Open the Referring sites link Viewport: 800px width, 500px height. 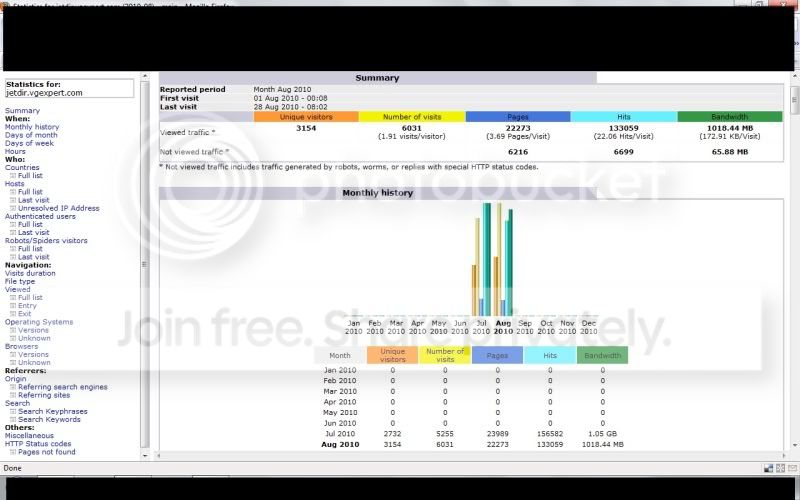[44, 395]
